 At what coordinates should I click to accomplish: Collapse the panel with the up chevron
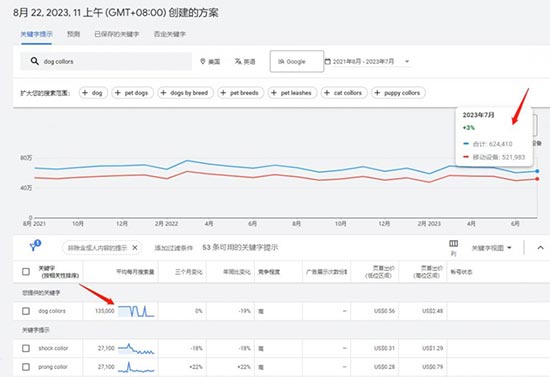tap(540, 248)
